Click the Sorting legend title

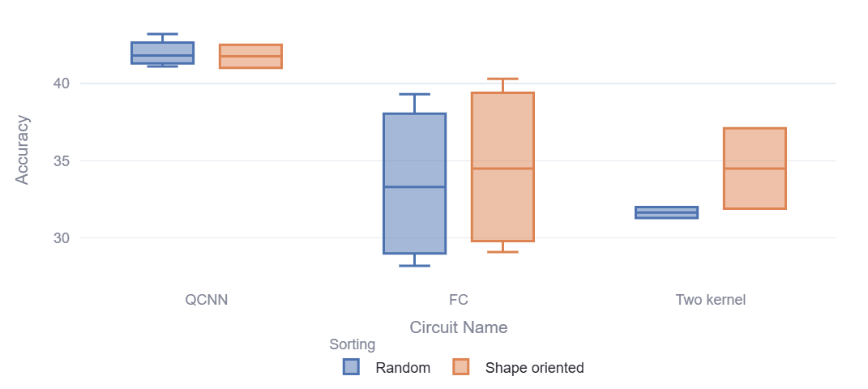pos(352,344)
